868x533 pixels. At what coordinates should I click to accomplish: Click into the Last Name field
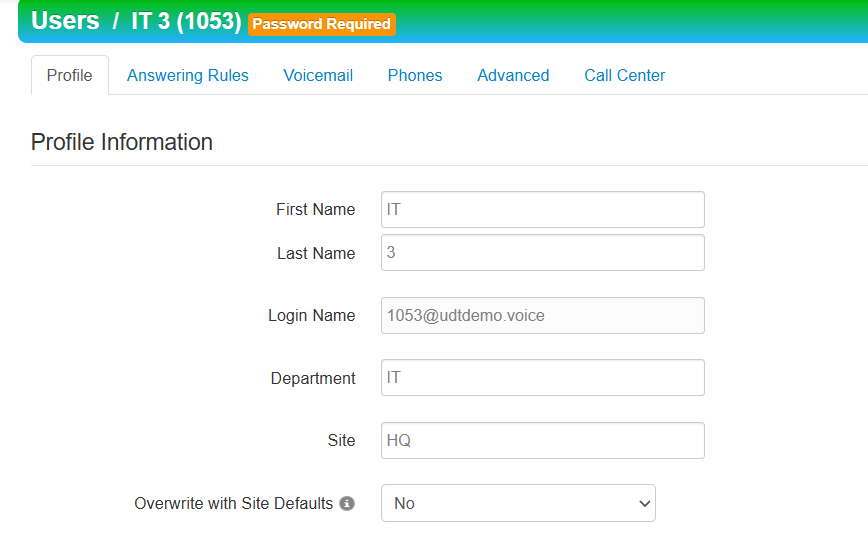[x=542, y=253]
